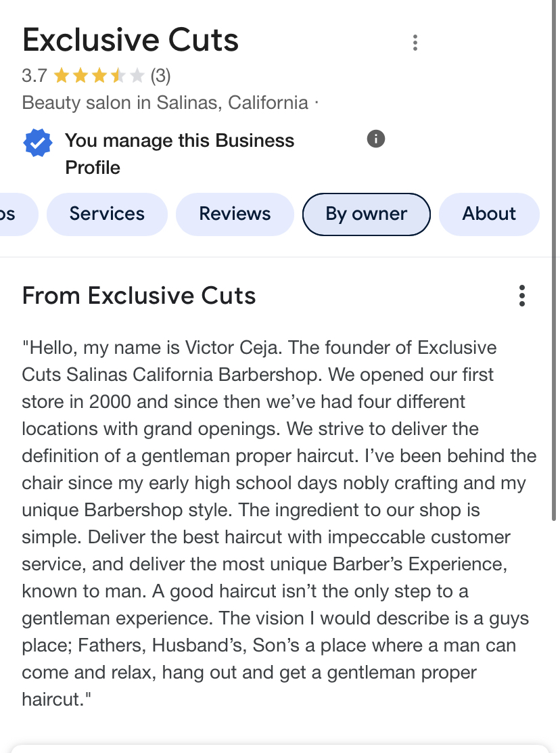Screen dimensions: 560x753
Task: Click the empty gray fifth star
Action: [137, 76]
